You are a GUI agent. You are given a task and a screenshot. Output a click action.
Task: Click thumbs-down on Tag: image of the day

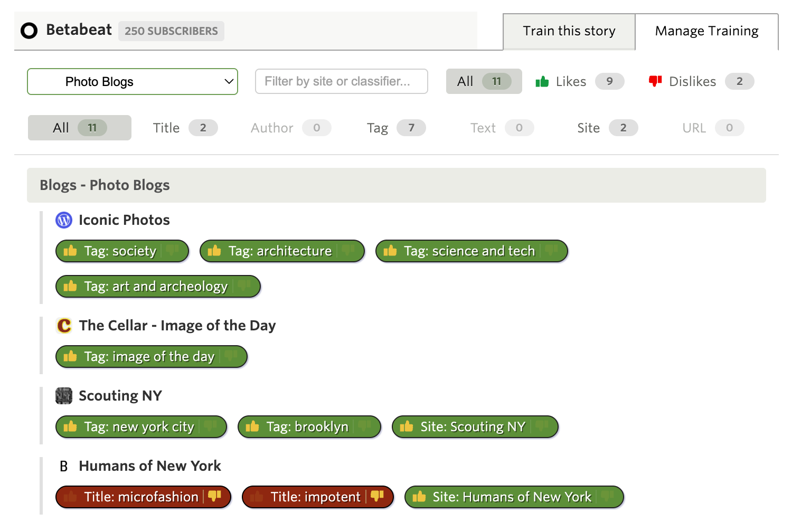[x=231, y=357]
